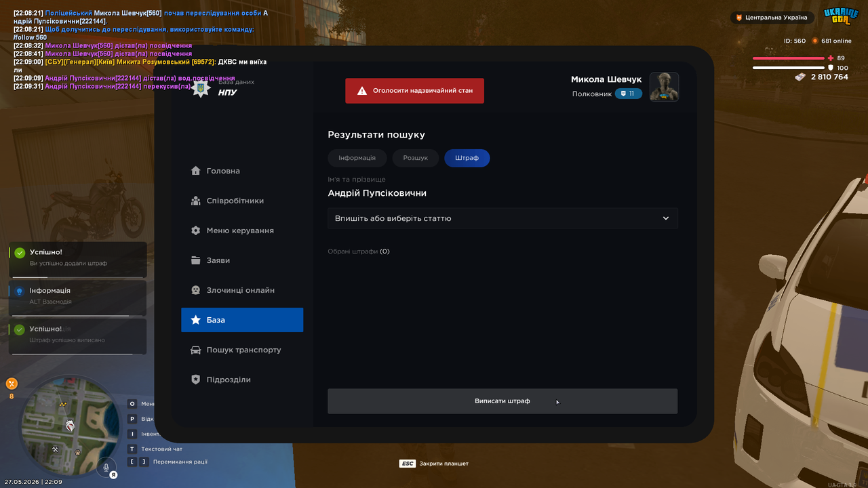Click the ESC Закрити планшет key hint
This screenshot has width=868, height=488.
pyautogui.click(x=434, y=464)
